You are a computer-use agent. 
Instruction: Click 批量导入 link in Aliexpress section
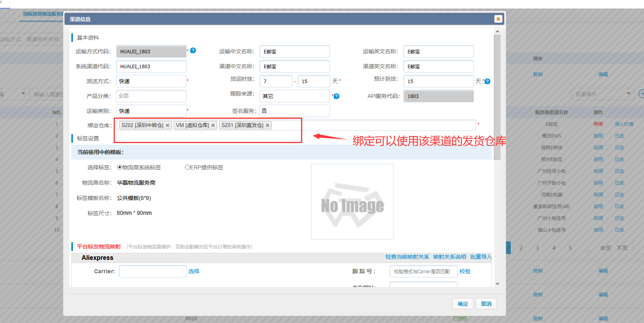481,257
